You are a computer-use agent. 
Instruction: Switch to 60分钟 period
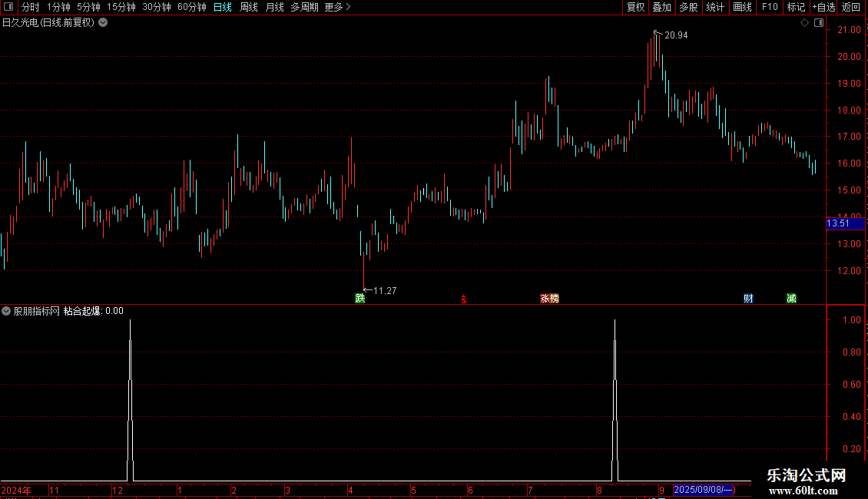(192, 7)
